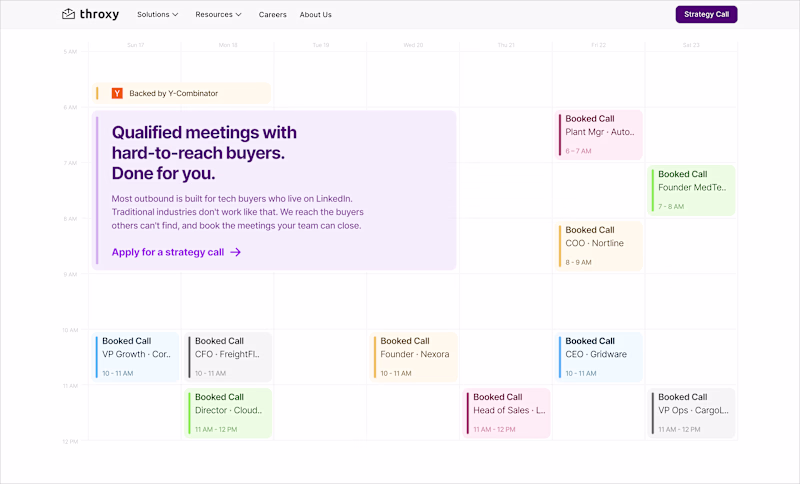Open the Solutions dropdown menu
800x484 pixels.
(157, 15)
